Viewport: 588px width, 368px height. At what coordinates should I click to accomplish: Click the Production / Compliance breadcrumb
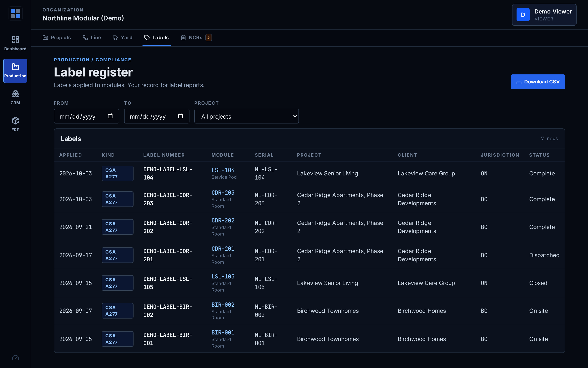92,60
